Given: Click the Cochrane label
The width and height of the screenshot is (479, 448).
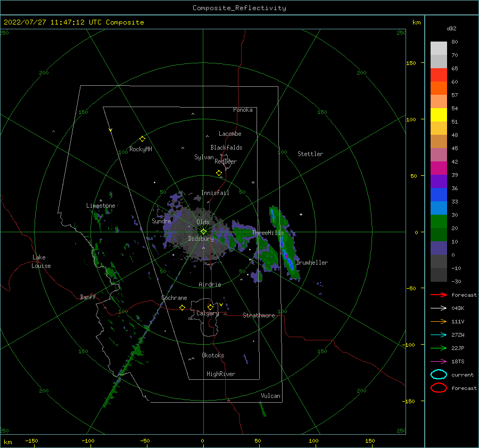Looking at the screenshot, I should [174, 298].
